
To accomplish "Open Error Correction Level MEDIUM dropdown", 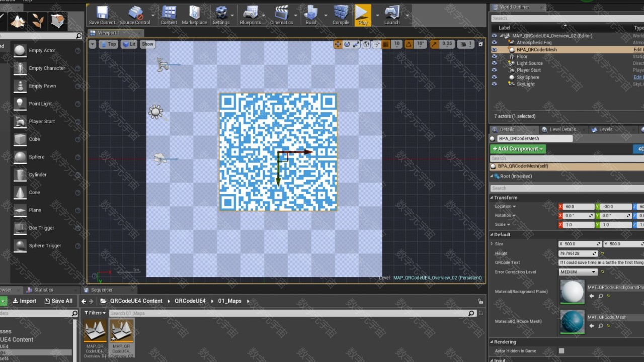I will click(x=578, y=272).
